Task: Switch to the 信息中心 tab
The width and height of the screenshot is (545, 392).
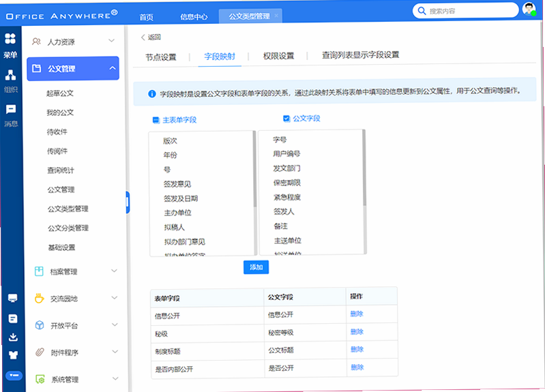Action: click(x=194, y=16)
